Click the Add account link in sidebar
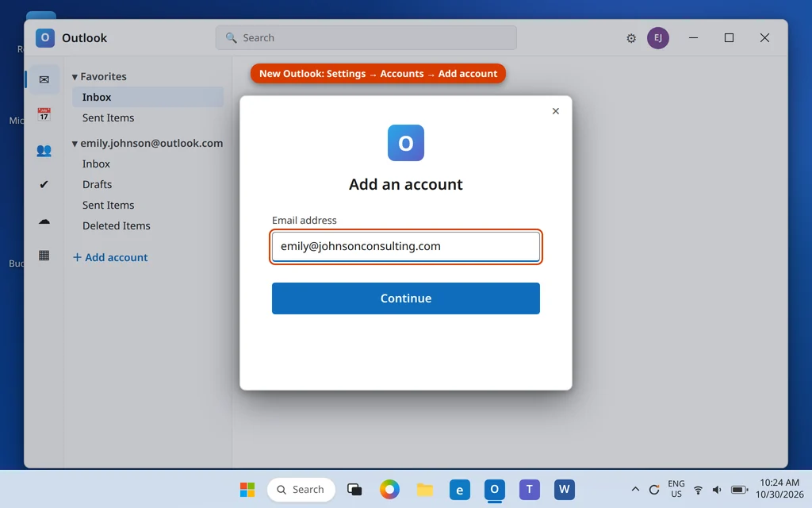Screen dimensions: 812x508 (110, 257)
